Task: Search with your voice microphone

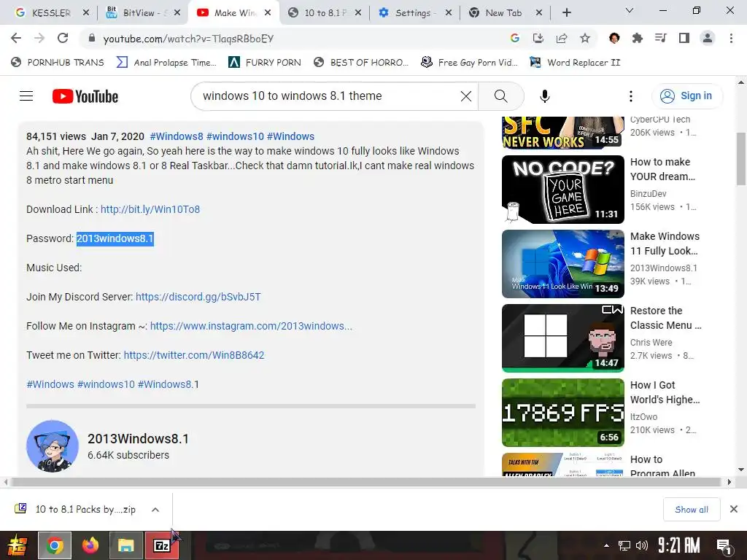Action: tap(544, 96)
